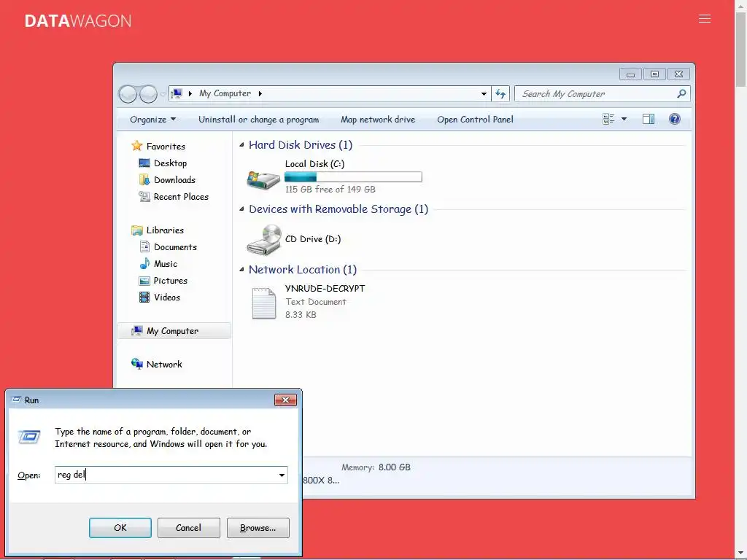Expand the arrow after My Computer breadcrumb

tap(260, 93)
